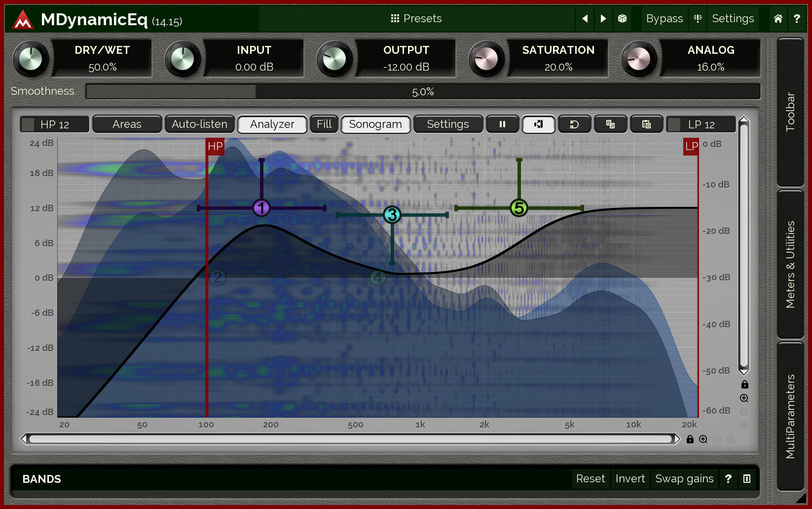This screenshot has width=812, height=509.
Task: Expand the Toolbar side panel
Action: [x=790, y=112]
